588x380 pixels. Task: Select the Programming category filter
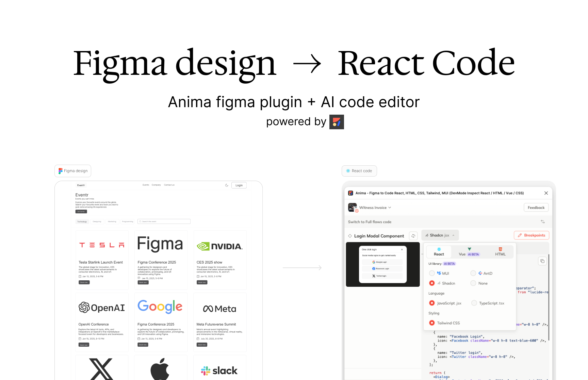pyautogui.click(x=128, y=221)
